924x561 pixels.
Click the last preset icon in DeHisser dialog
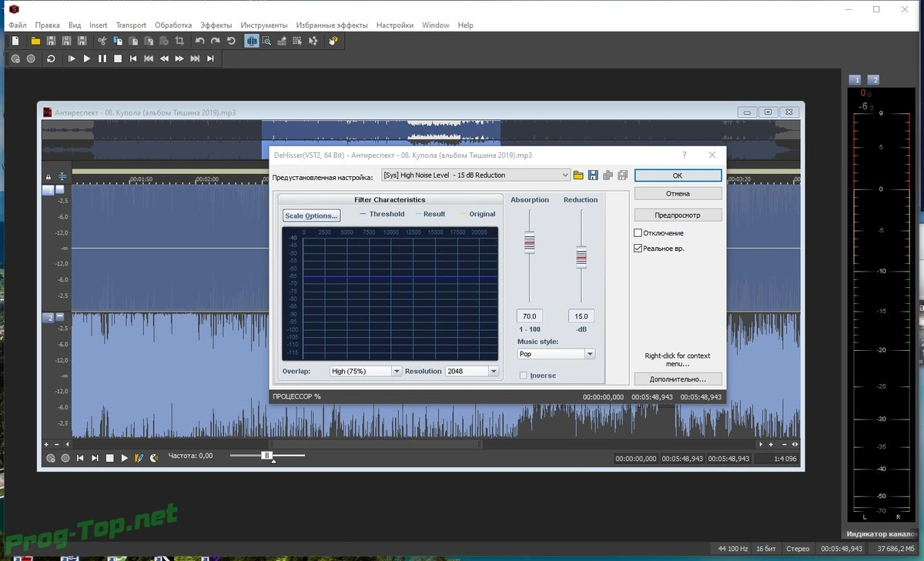(x=622, y=175)
